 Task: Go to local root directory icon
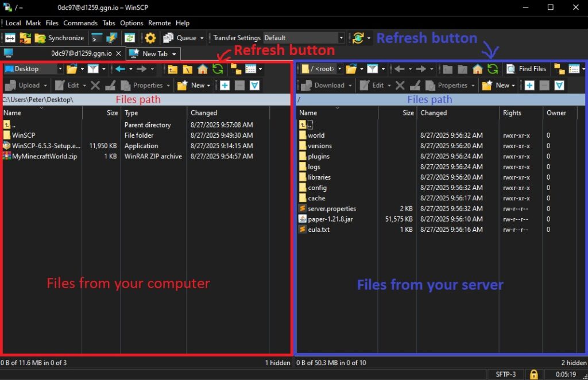[188, 69]
